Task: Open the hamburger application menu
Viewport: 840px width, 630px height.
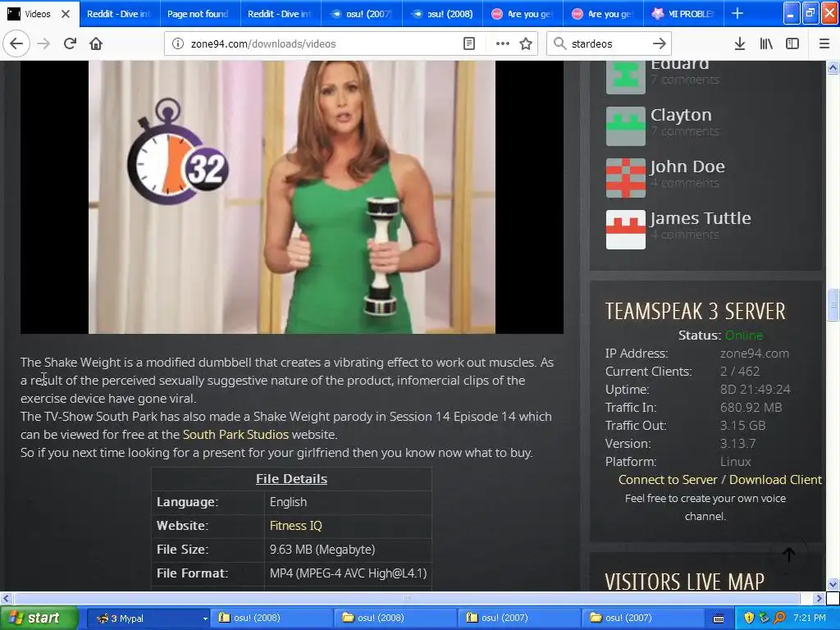Action: click(824, 43)
